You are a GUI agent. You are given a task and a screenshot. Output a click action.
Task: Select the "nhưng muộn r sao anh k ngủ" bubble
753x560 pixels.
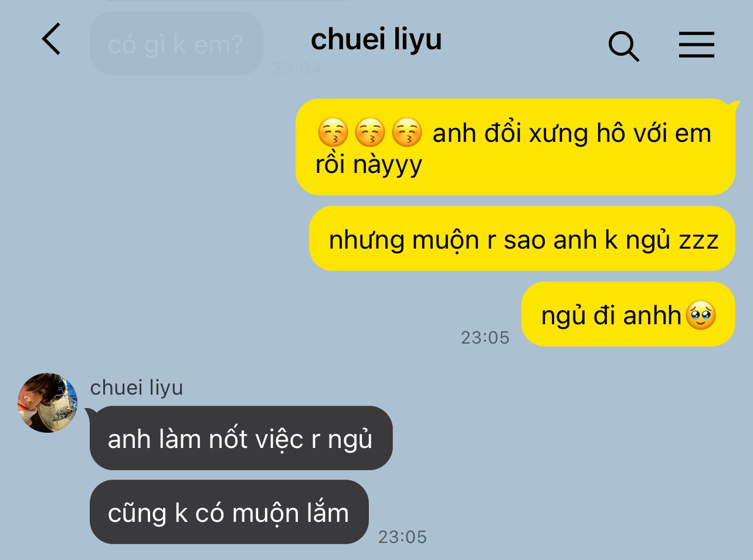522,239
